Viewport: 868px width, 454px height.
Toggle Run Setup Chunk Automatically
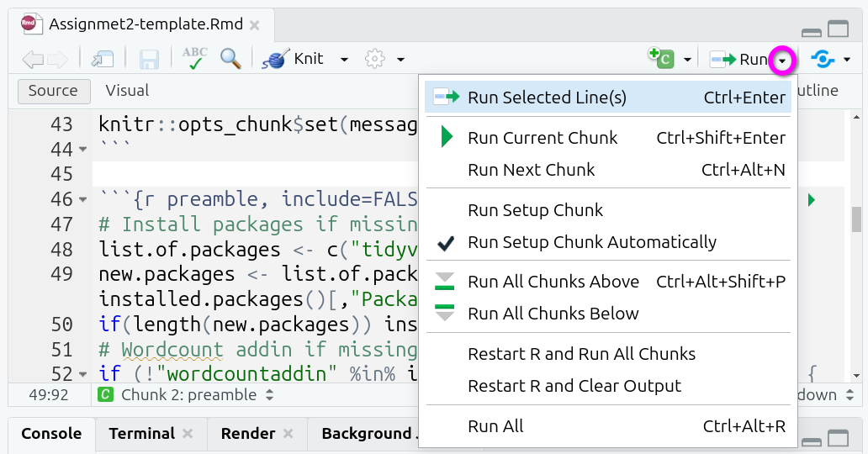(608, 242)
